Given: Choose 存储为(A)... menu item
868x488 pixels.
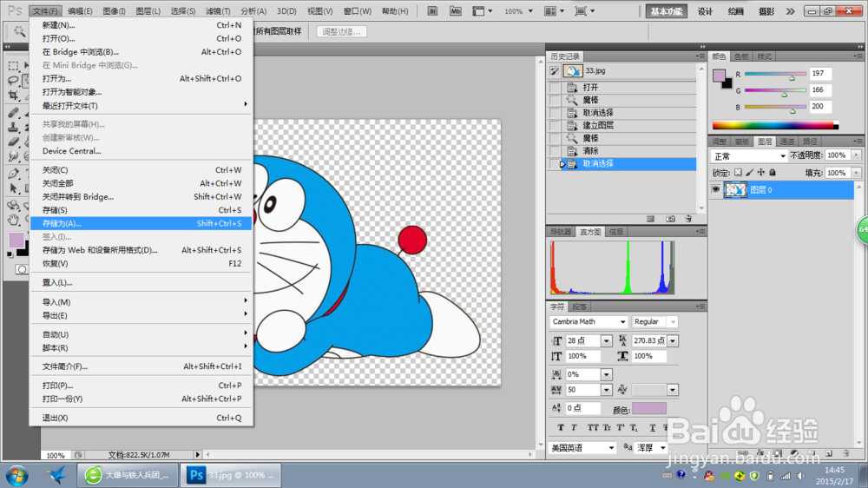Looking at the screenshot, I should tap(141, 224).
